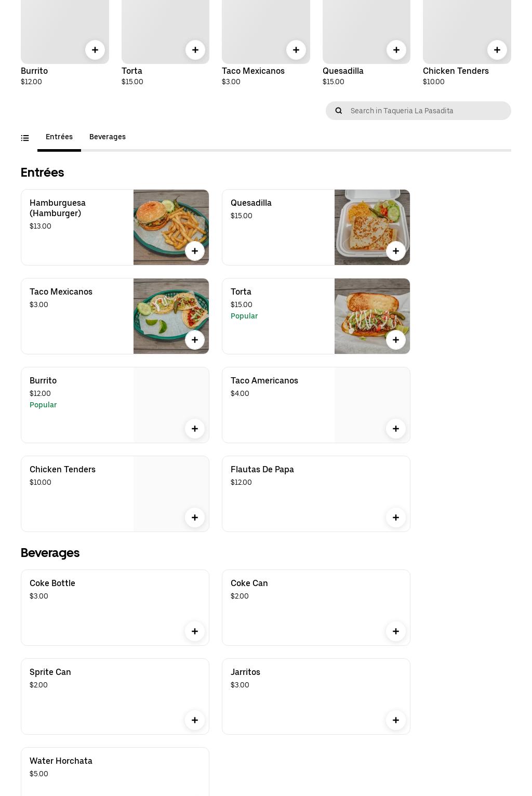Open the Chicken Tenders entrée title
532x796 pixels.
[62, 469]
